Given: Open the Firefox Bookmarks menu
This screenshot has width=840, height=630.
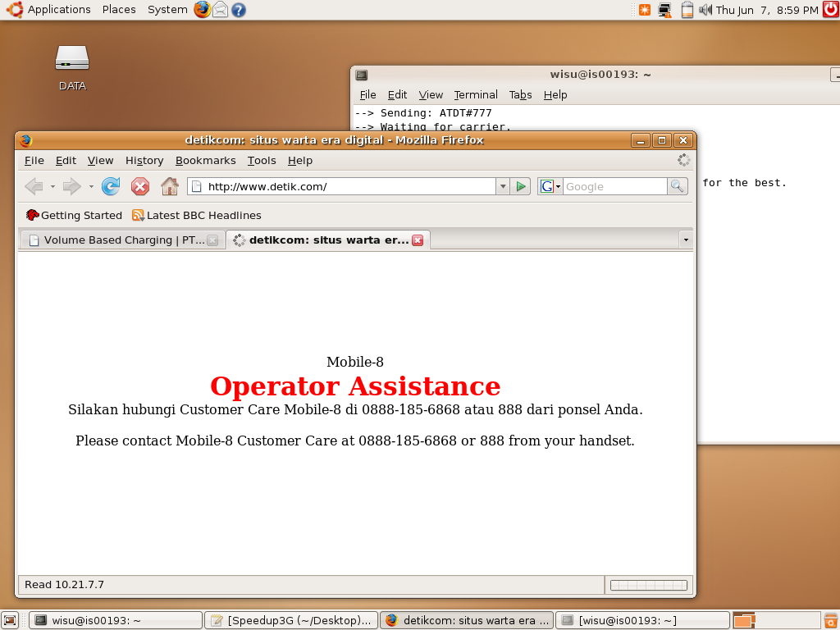Looking at the screenshot, I should tap(206, 161).
